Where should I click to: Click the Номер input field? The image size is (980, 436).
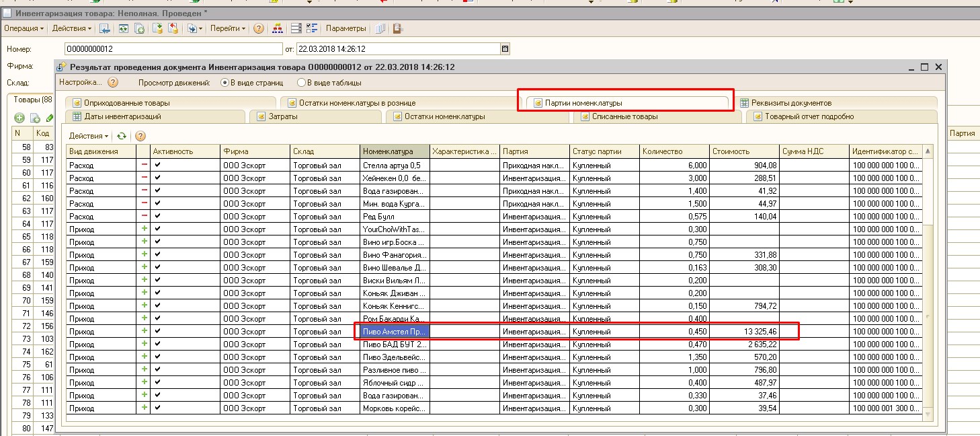(173, 49)
